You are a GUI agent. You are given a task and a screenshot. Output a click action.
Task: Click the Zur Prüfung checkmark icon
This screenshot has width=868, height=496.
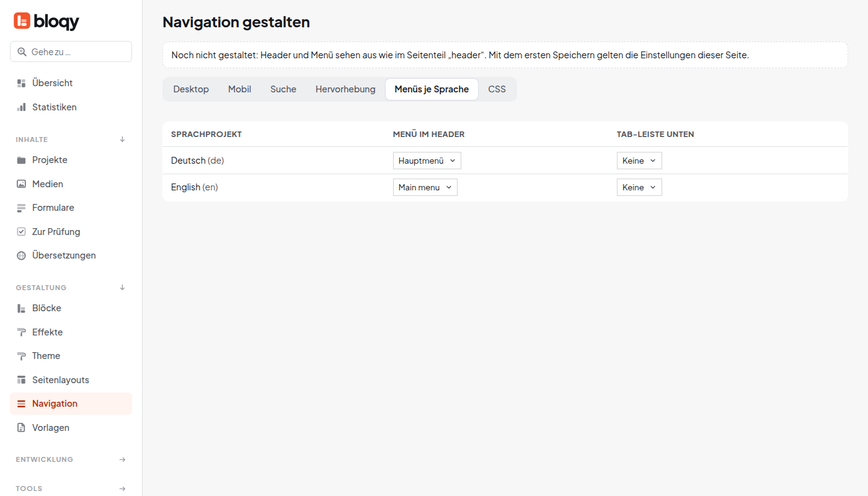(x=21, y=232)
